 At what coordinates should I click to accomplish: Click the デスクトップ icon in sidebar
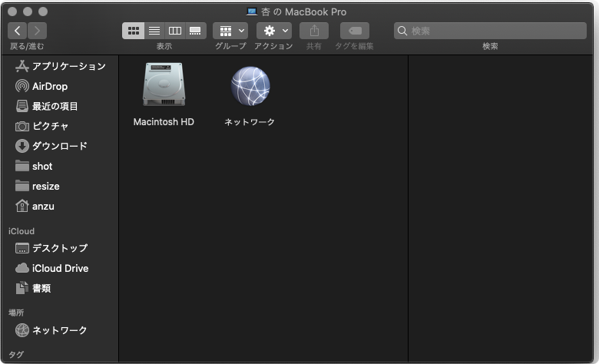[22, 248]
